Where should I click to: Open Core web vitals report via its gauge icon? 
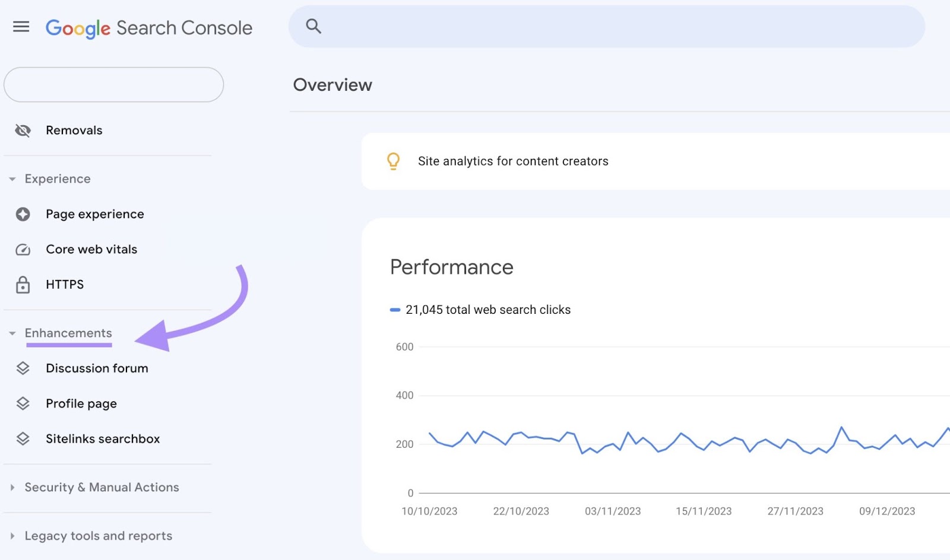[22, 249]
